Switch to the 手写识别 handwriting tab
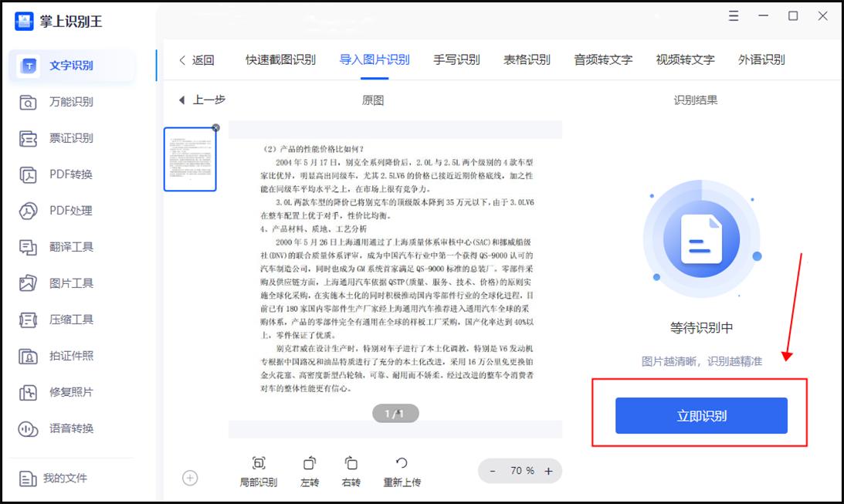This screenshot has width=844, height=504. pyautogui.click(x=459, y=59)
